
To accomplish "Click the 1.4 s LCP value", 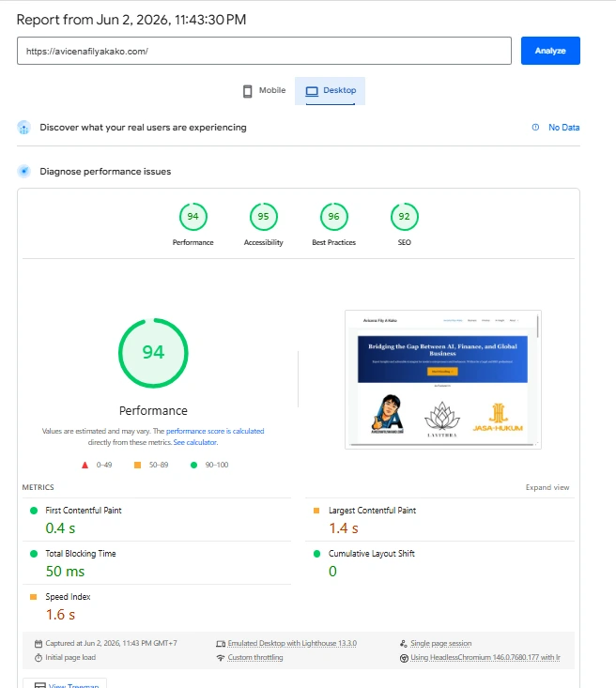I will (344, 528).
